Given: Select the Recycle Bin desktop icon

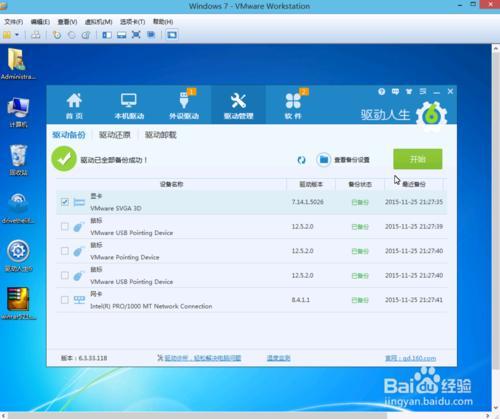Looking at the screenshot, I should click(x=18, y=160).
